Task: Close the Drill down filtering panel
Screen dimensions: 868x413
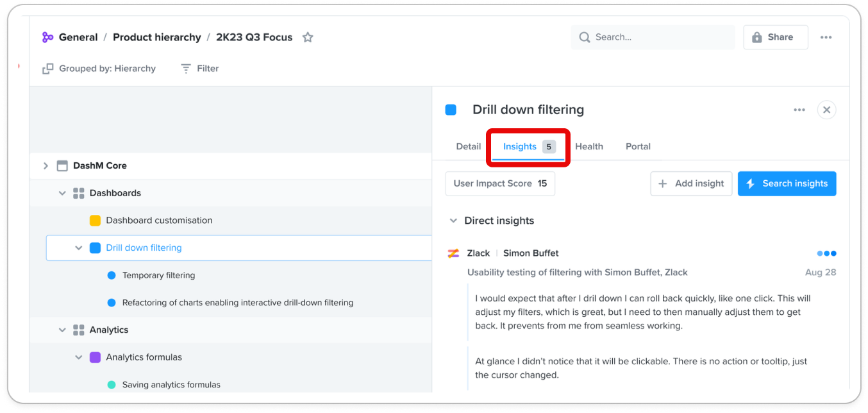Action: [x=826, y=110]
